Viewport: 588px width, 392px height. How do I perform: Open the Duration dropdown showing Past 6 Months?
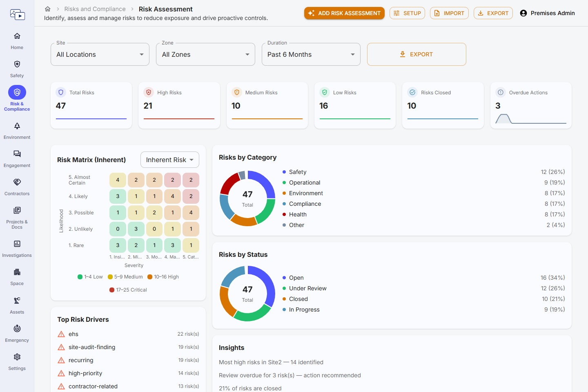pyautogui.click(x=311, y=54)
